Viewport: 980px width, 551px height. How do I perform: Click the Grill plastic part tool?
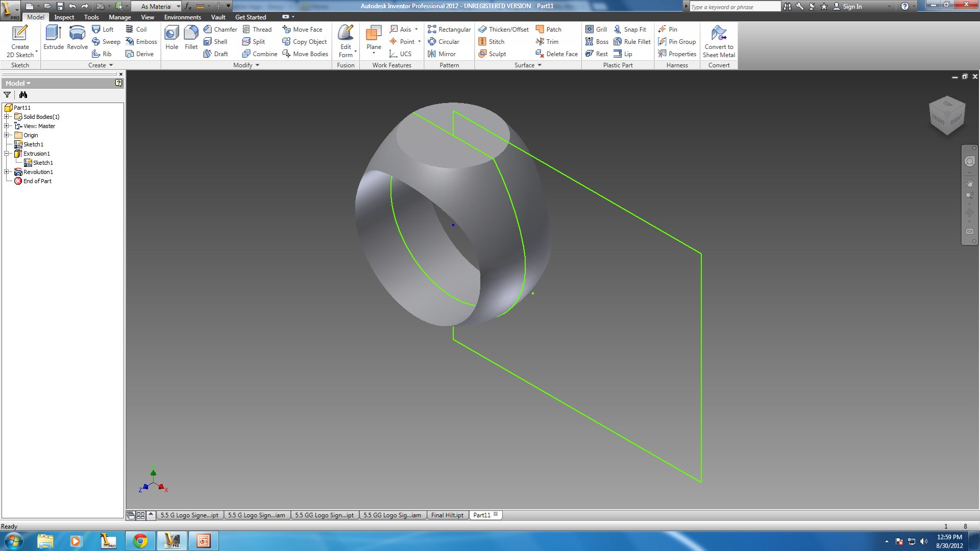(596, 30)
